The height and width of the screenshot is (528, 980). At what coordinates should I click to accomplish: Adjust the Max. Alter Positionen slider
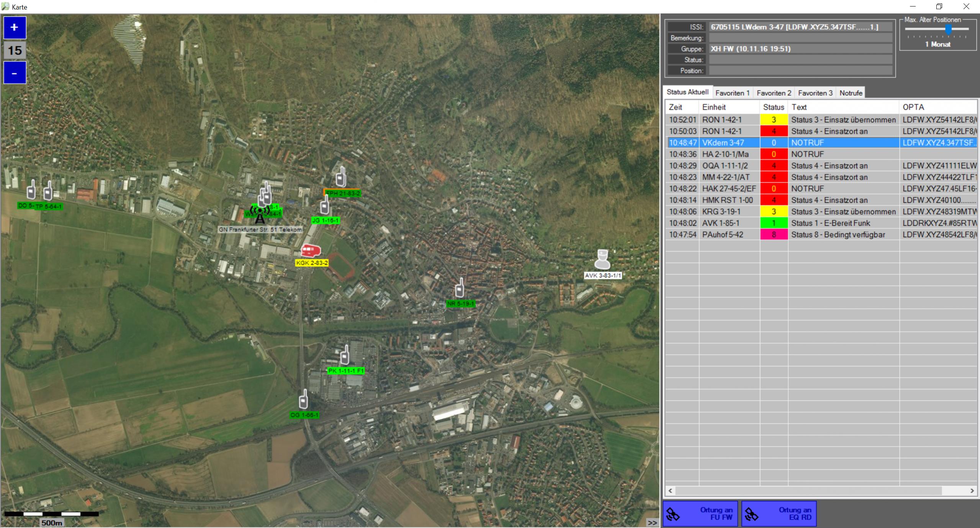click(948, 29)
